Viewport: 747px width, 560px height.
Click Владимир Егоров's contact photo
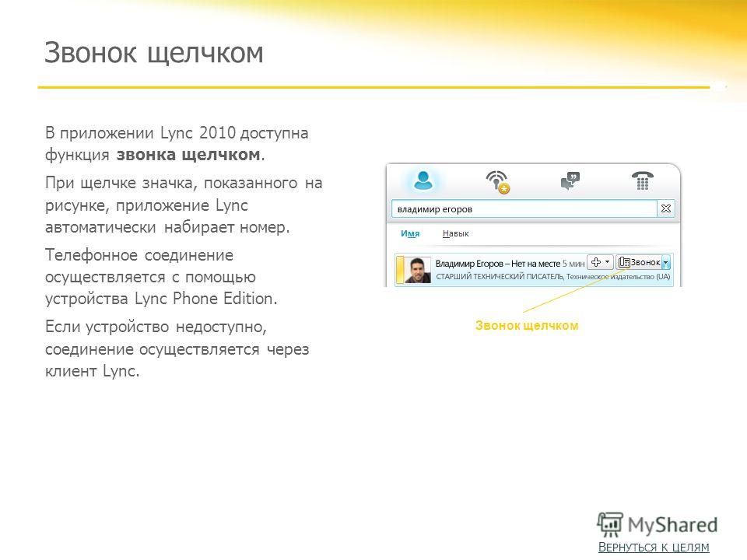[x=417, y=270]
